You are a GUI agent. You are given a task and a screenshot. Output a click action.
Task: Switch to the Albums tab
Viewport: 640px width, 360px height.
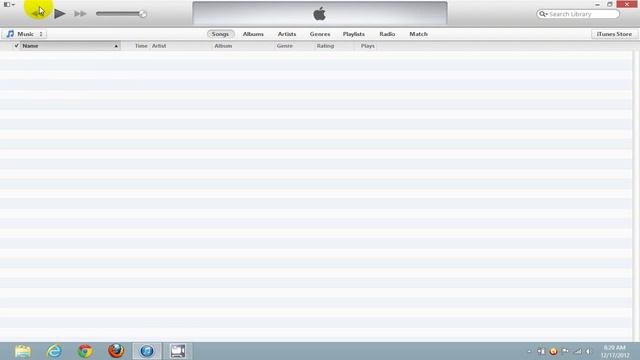coord(253,34)
